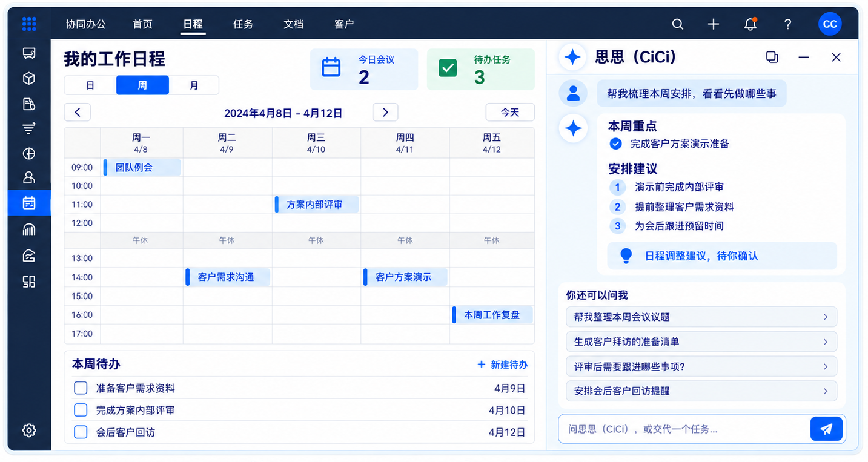This screenshot has width=868, height=462.
Task: Tick the 会后客户回访 checkbox
Action: 81,432
